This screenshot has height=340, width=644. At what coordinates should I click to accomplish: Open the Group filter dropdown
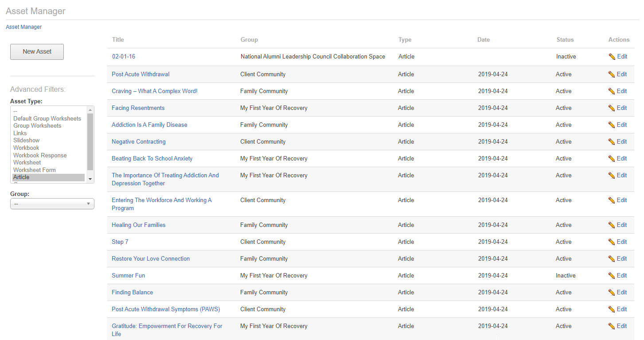(x=52, y=204)
